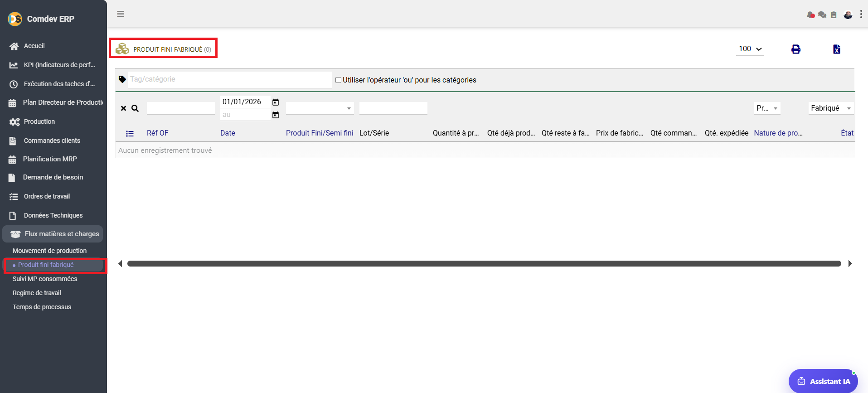Open Temps de processus submenu
This screenshot has width=868, height=393.
pos(42,307)
